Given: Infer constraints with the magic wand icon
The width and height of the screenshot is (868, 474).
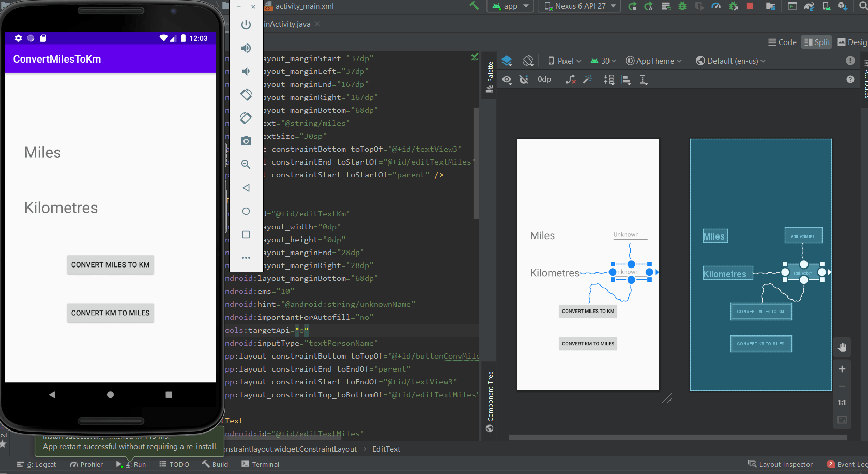Looking at the screenshot, I should tap(588, 80).
